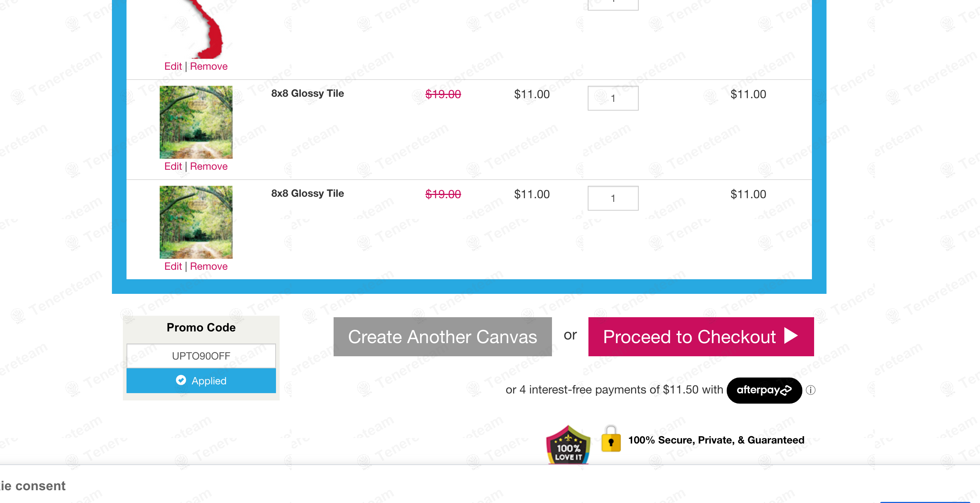Click the yellow padlock security icon
Screen dimensions: 980x503
point(611,440)
